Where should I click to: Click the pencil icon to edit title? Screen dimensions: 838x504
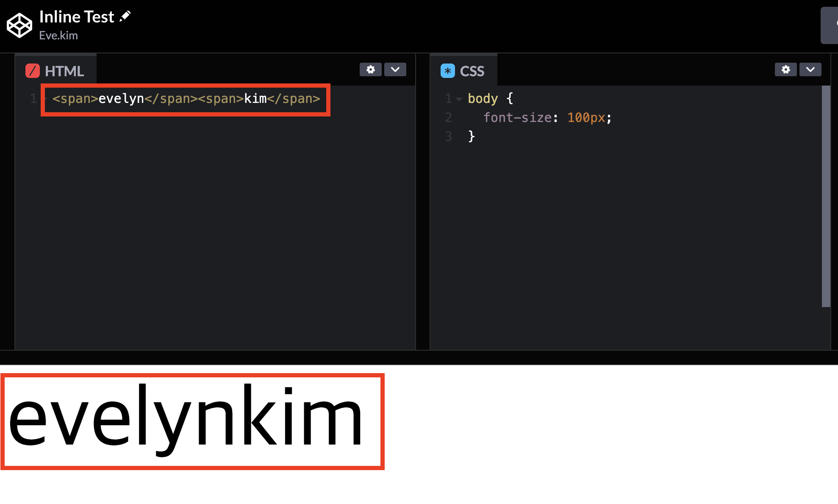125,17
